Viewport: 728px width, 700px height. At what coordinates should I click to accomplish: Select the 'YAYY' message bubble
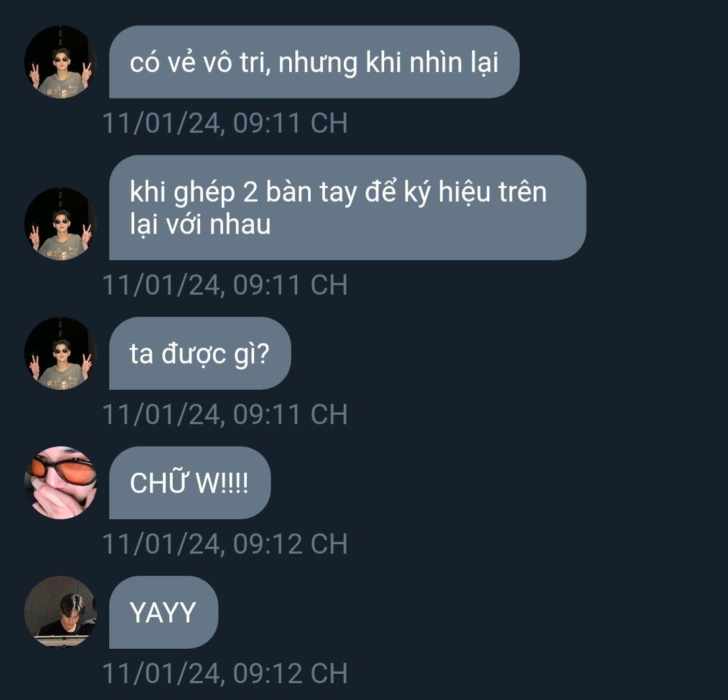(x=163, y=612)
